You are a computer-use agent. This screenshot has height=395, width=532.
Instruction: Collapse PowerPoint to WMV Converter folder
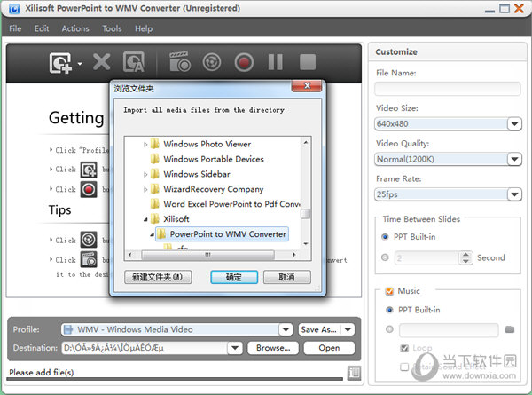(152, 234)
